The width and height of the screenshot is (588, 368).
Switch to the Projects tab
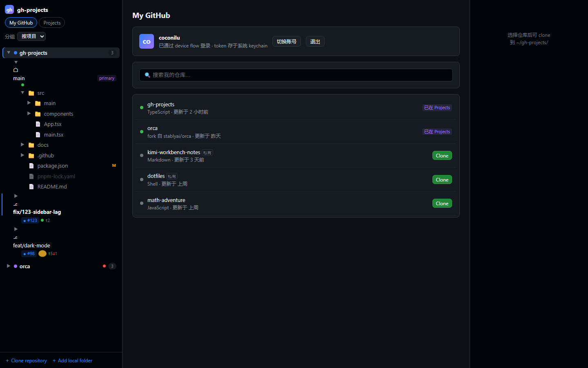click(x=52, y=23)
